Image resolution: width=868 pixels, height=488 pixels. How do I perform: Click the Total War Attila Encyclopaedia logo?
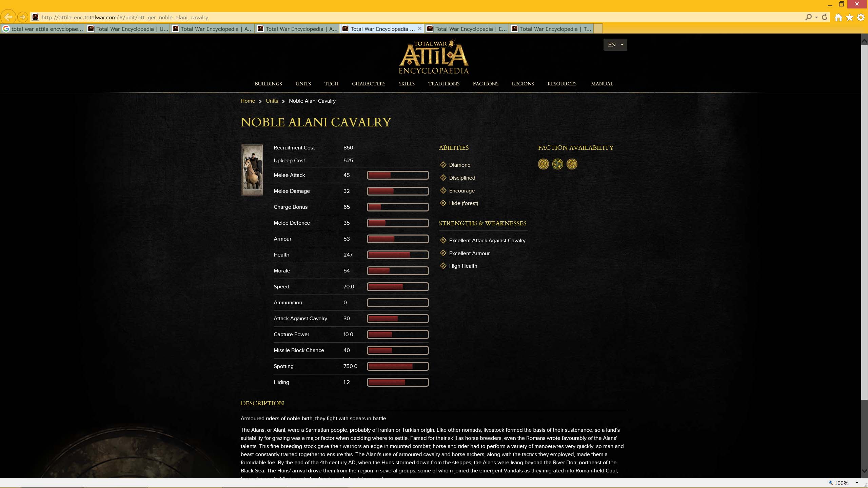[434, 57]
